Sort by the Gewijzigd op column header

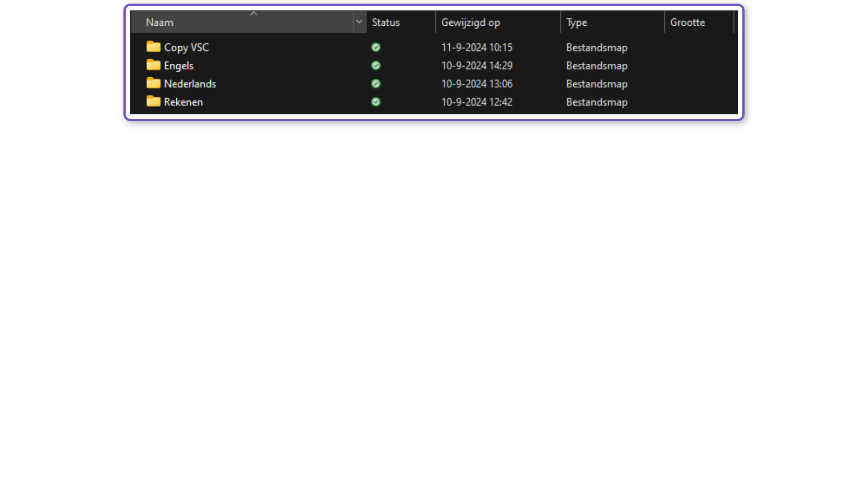tap(471, 23)
